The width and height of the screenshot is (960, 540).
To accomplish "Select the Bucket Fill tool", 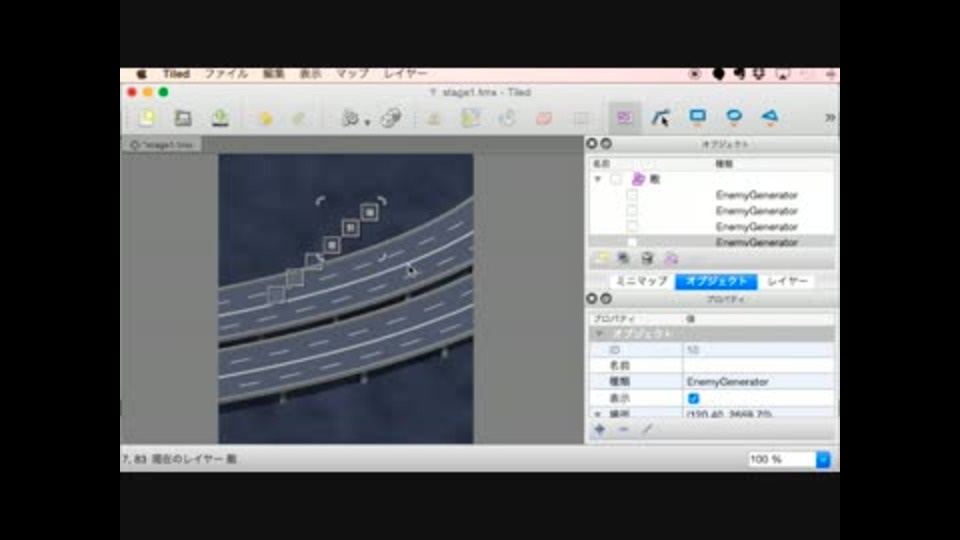I will [507, 118].
